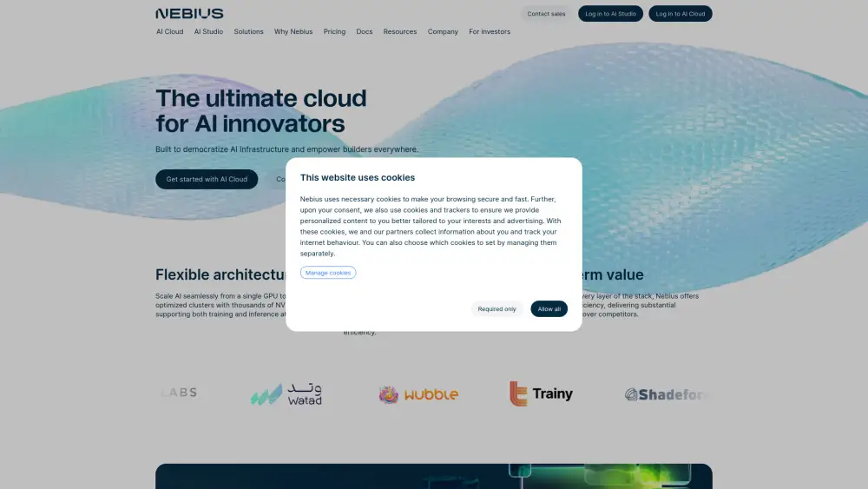This screenshot has height=489, width=868.
Task: Expand the Solutions menu
Action: click(248, 31)
